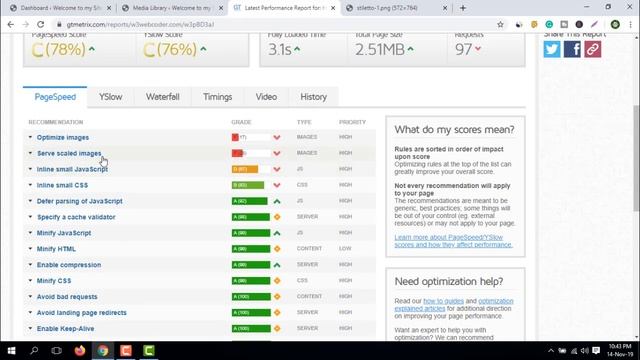
Task: Open Windows Start menu
Action: click(11, 351)
